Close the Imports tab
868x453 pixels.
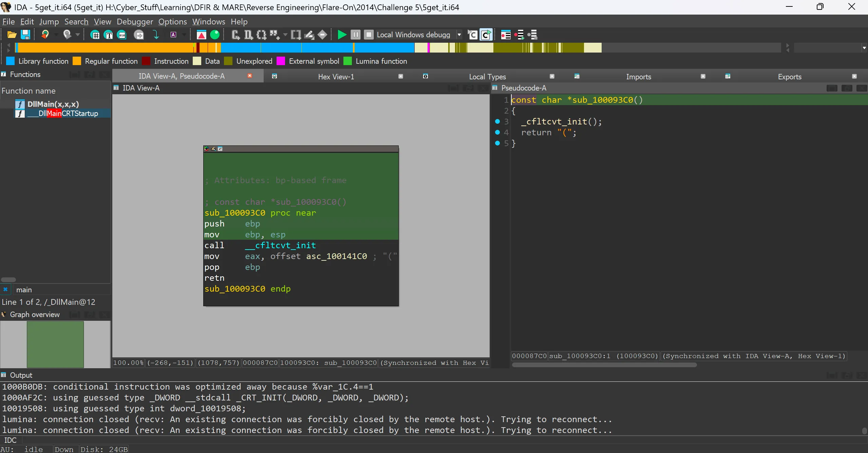click(703, 76)
